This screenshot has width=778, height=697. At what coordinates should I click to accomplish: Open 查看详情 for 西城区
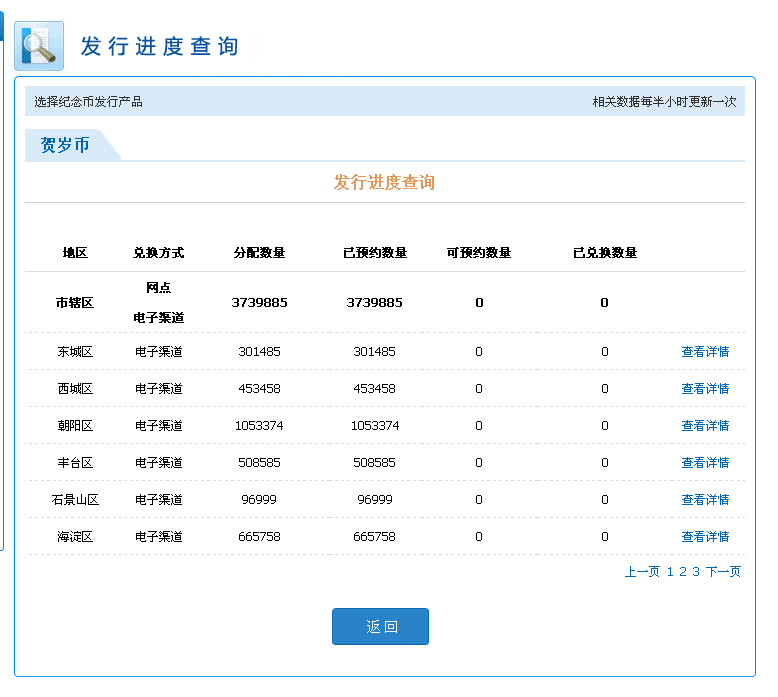coord(705,389)
